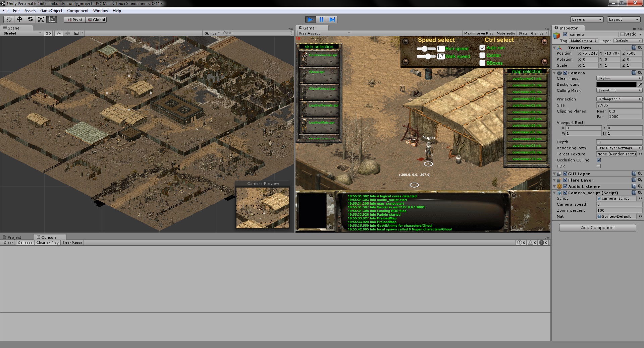Screen dimensions: 644x348
Task: Pick background color with eyedropper
Action: [640, 84]
